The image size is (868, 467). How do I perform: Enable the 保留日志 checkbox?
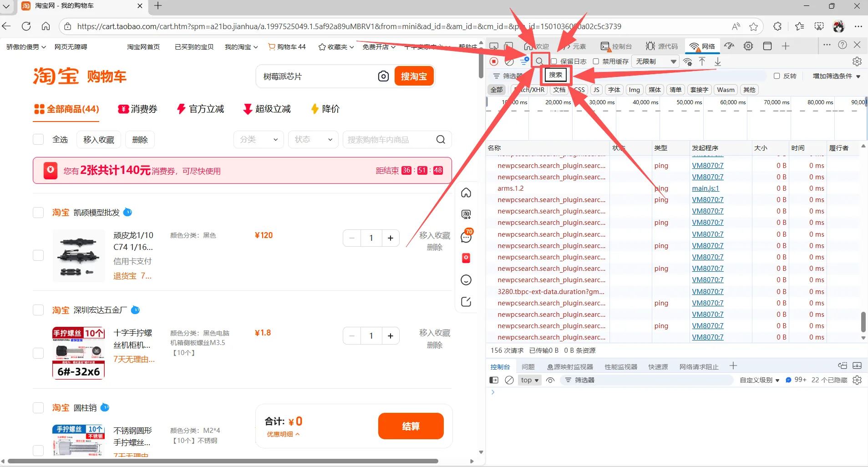(554, 61)
